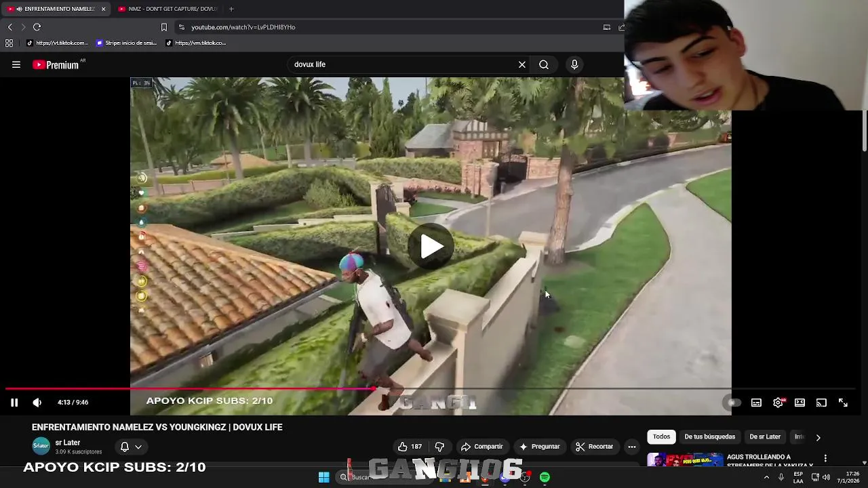
Task: Open a new browser tab
Action: pyautogui.click(x=231, y=9)
